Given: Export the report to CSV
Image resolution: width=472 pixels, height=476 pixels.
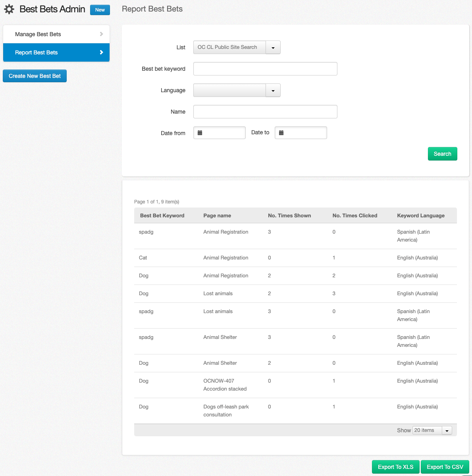Looking at the screenshot, I should tap(445, 467).
